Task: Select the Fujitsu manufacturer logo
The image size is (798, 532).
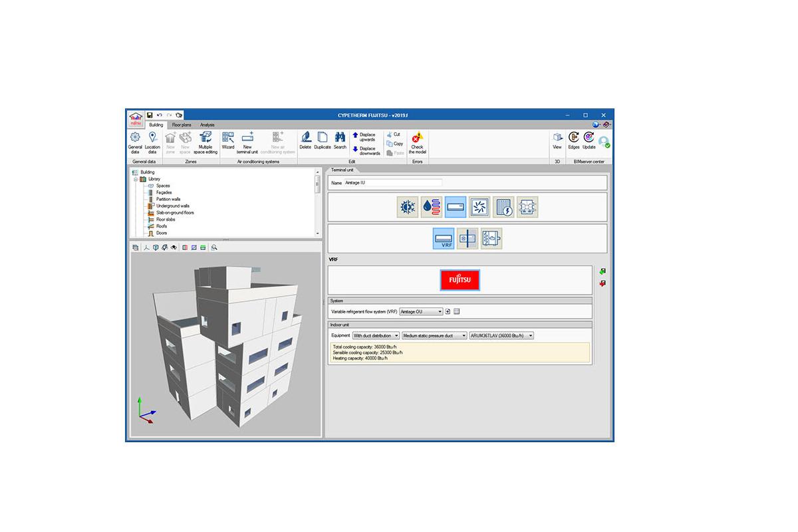Action: click(x=460, y=280)
